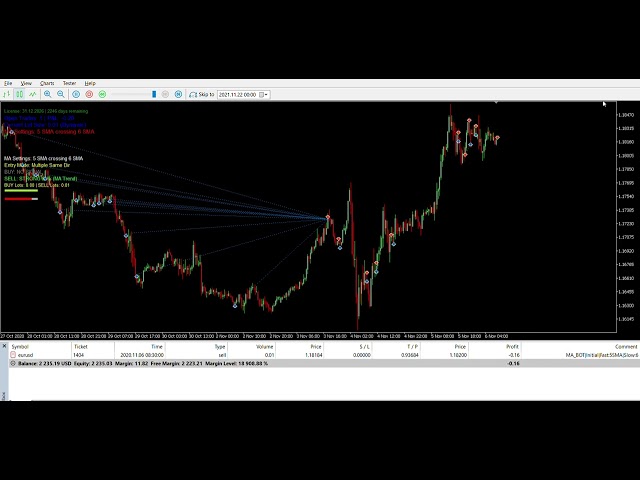Click the blue pause testing button
640x480 pixels.
76,94
